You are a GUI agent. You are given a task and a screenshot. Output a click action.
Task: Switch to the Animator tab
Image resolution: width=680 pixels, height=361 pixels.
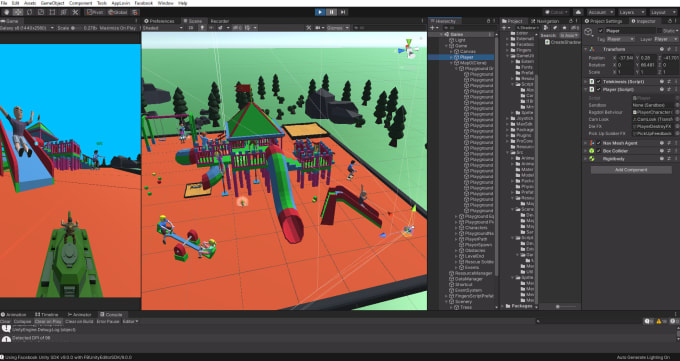tap(79, 315)
